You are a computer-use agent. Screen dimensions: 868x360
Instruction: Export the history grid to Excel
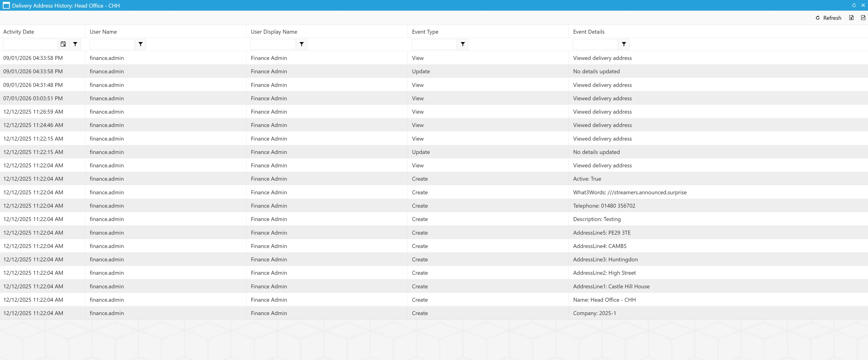pyautogui.click(x=851, y=18)
